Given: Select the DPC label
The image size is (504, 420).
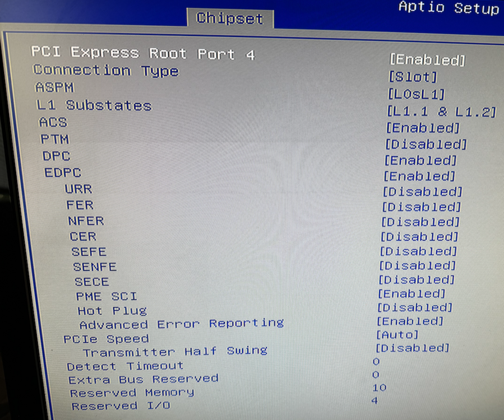Looking at the screenshot, I should 57,156.
